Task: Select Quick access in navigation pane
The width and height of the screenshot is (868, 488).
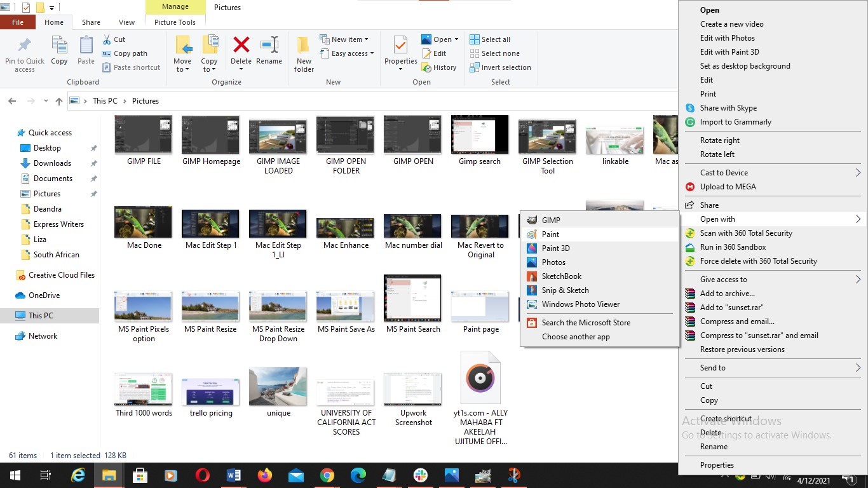Action: click(x=50, y=133)
